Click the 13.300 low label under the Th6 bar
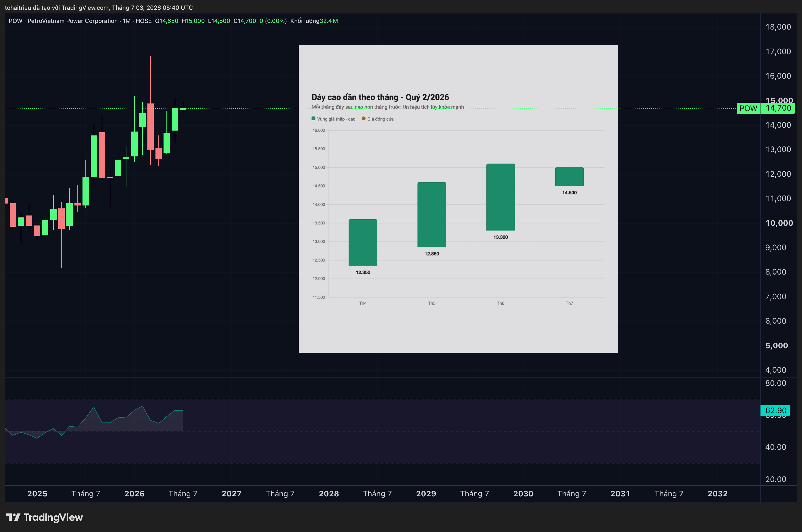The width and height of the screenshot is (802, 532). tap(500, 237)
